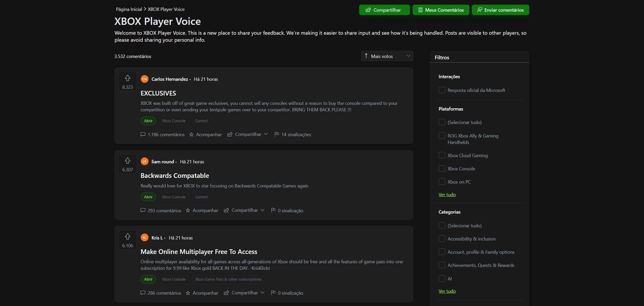The width and height of the screenshot is (644, 306).
Task: Click top green Compartilhar button
Action: coord(384,10)
